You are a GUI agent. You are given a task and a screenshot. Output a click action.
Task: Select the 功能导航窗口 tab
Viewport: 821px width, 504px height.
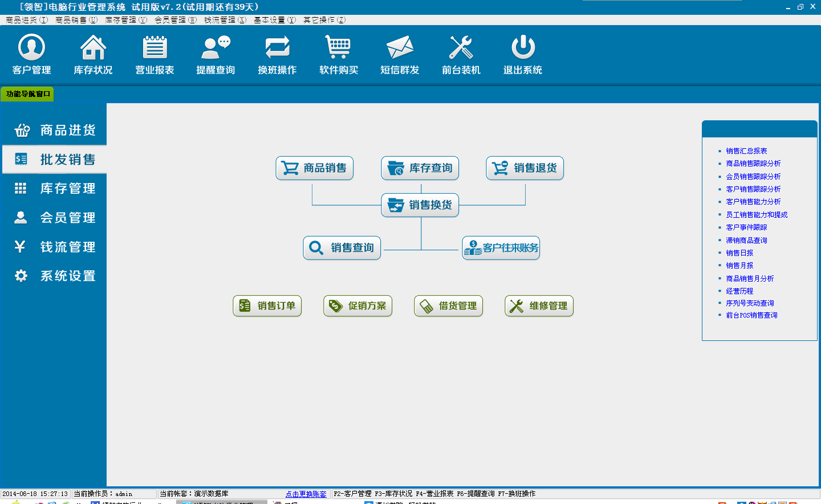pyautogui.click(x=28, y=94)
